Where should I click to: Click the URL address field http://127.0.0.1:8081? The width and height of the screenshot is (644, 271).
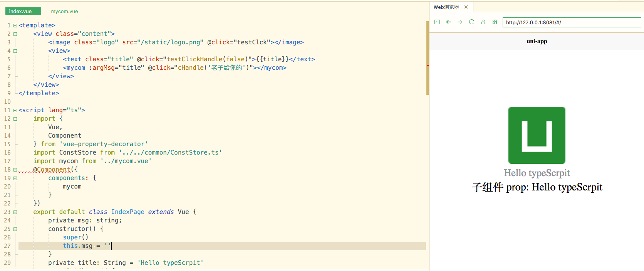[572, 22]
